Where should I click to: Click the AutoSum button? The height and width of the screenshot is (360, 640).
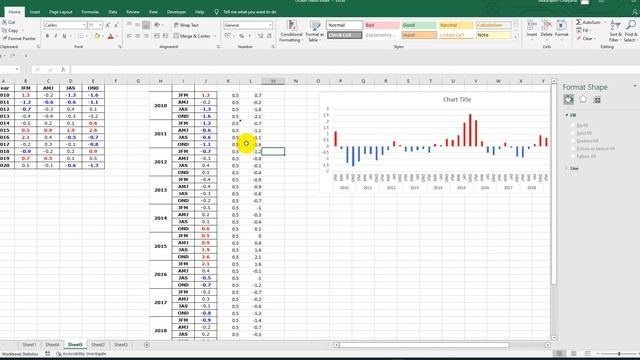588,22
